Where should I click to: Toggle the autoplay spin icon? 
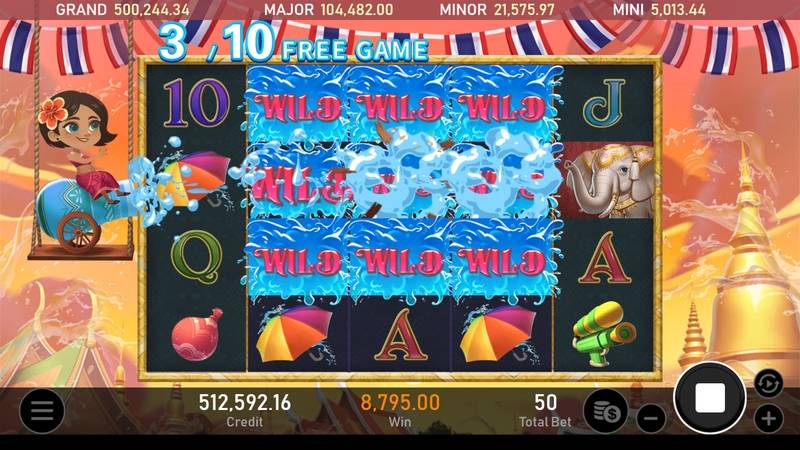(768, 383)
